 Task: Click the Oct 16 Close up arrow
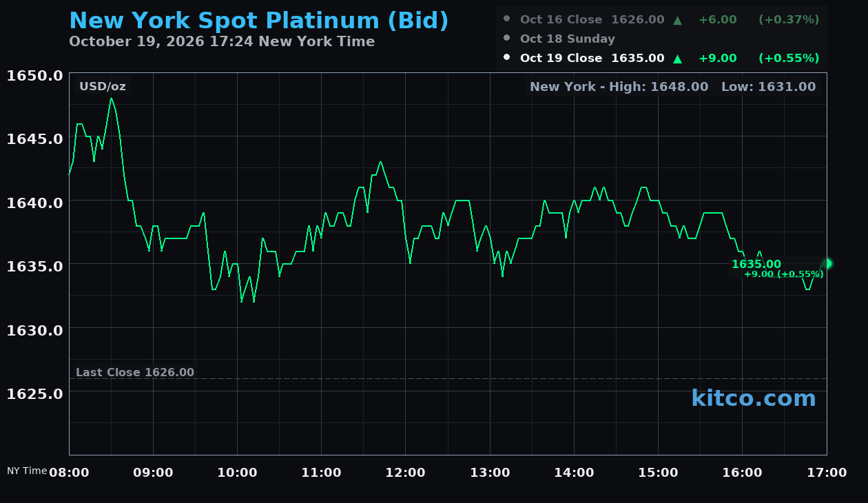678,20
